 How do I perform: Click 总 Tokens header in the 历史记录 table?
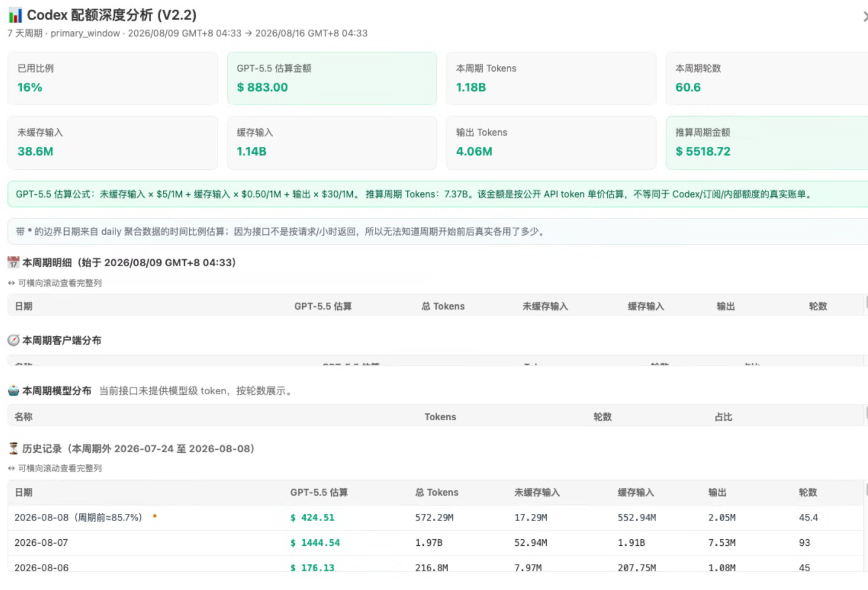437,492
